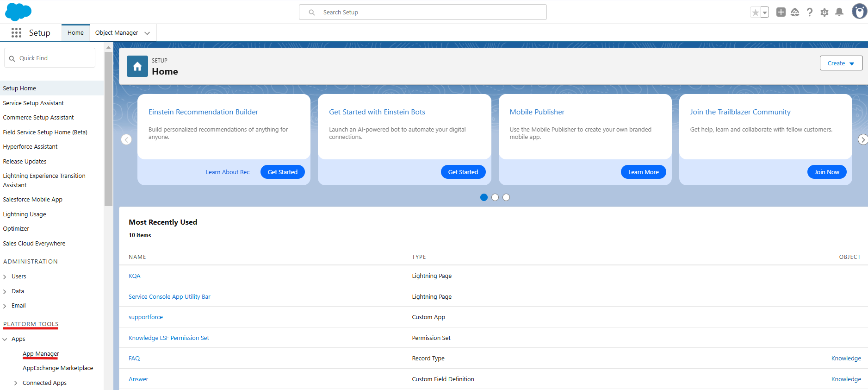Image resolution: width=868 pixels, height=390 pixels.
Task: Click Get Started on Einstein Bots card
Action: [x=463, y=172]
